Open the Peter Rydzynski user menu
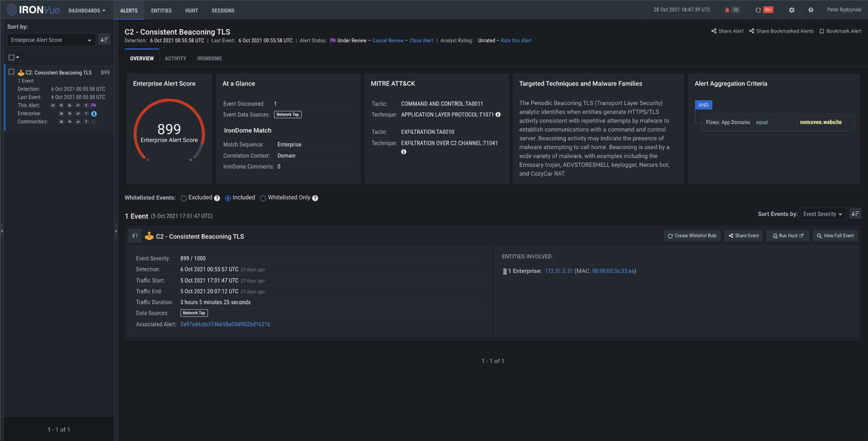 844,10
